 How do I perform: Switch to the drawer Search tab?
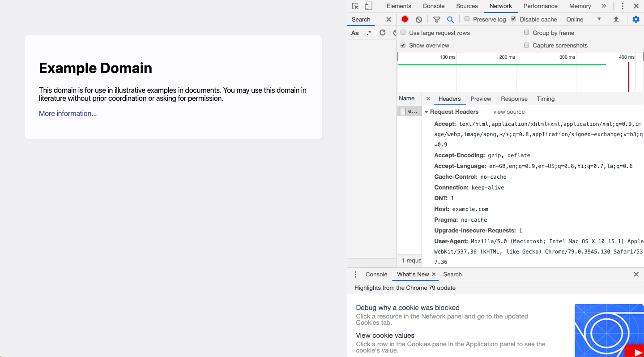[452, 275]
